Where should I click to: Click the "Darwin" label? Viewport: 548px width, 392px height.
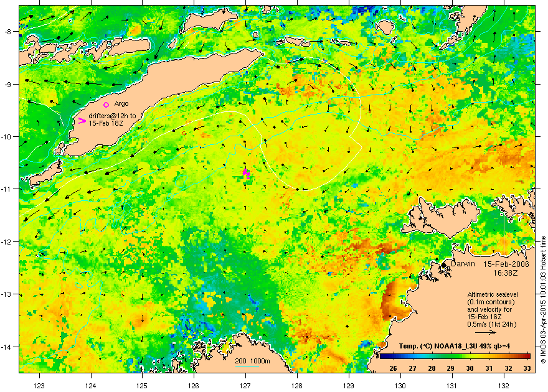(x=463, y=264)
